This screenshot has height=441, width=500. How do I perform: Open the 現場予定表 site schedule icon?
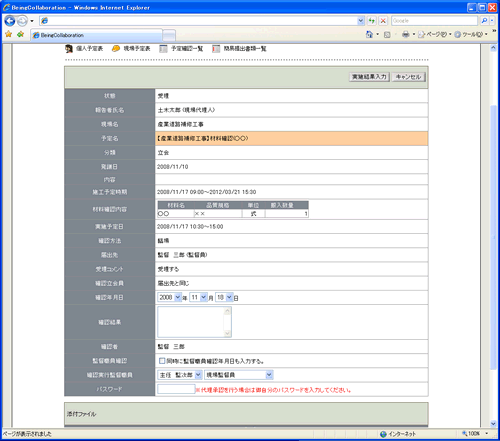[116, 49]
